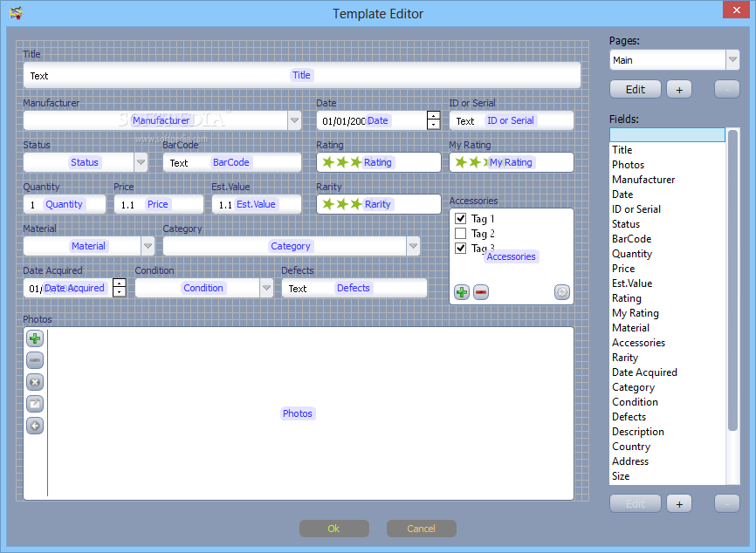
Task: Remove a tag with Accessories red minus
Action: pyautogui.click(x=481, y=292)
